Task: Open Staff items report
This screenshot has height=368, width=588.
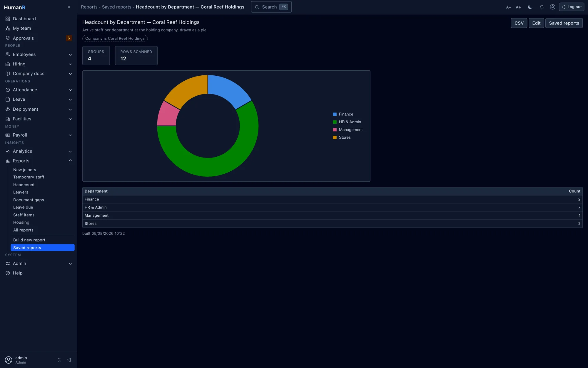Action: point(24,215)
